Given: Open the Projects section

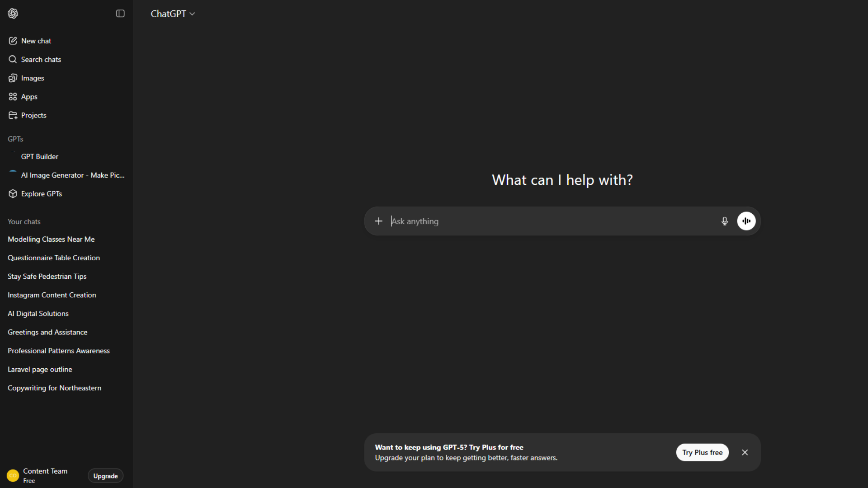Looking at the screenshot, I should 33,115.
